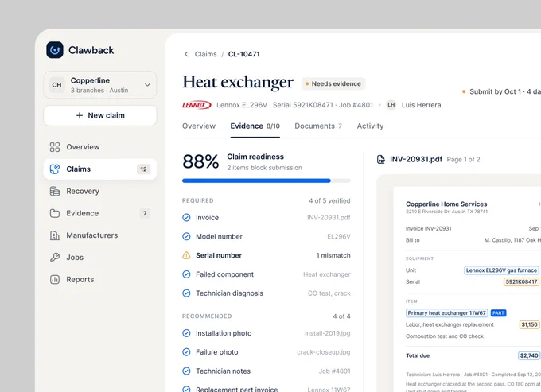Viewport: 541px width, 392px height.
Task: Click the Failed component check icon
Action: pos(186,274)
